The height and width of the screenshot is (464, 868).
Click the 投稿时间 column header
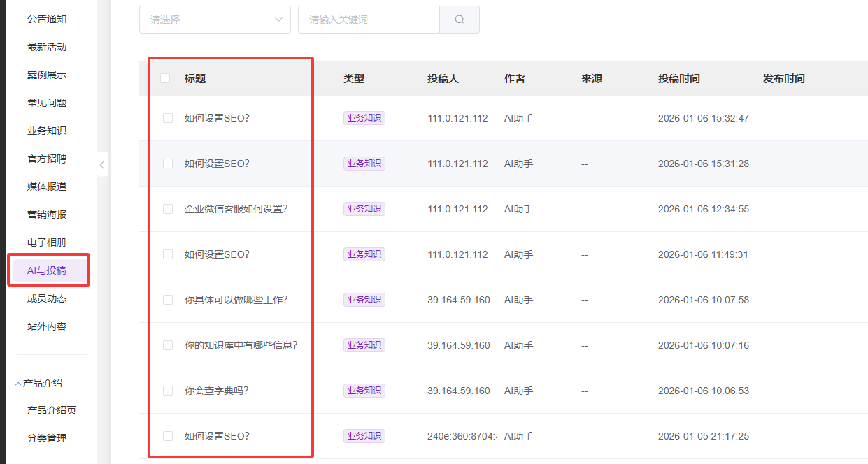point(678,79)
